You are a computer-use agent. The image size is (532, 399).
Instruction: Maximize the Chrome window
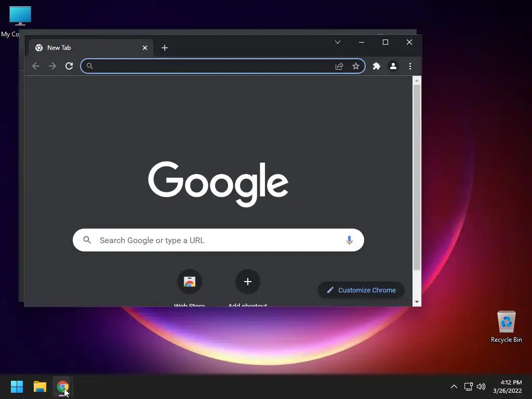tap(385, 42)
